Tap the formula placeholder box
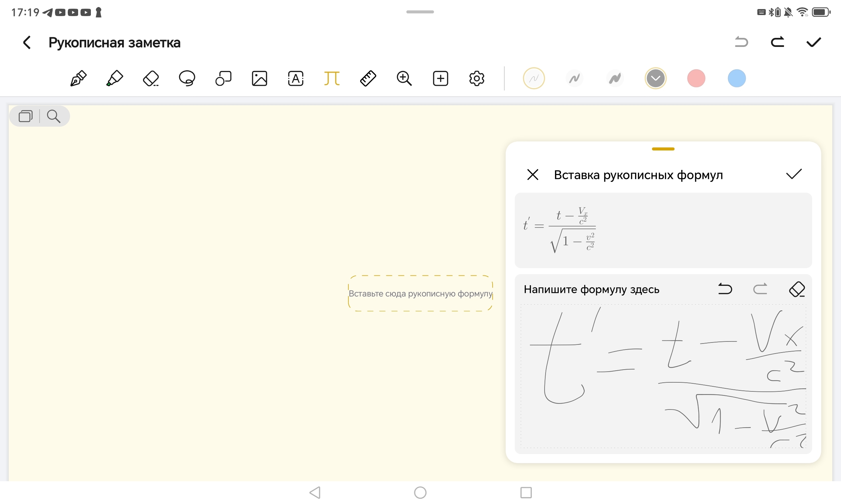Screen dimensions: 841x504 [x=420, y=294]
